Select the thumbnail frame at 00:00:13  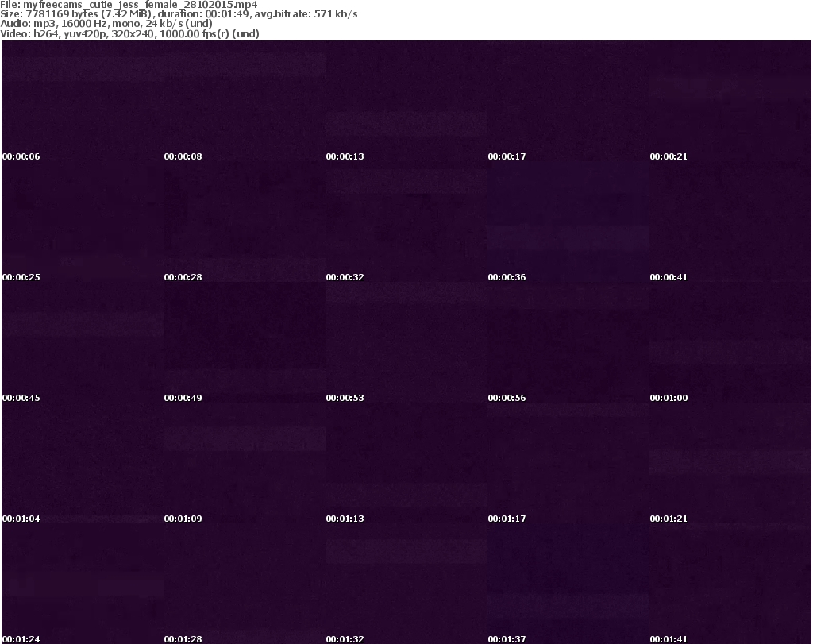click(x=406, y=101)
